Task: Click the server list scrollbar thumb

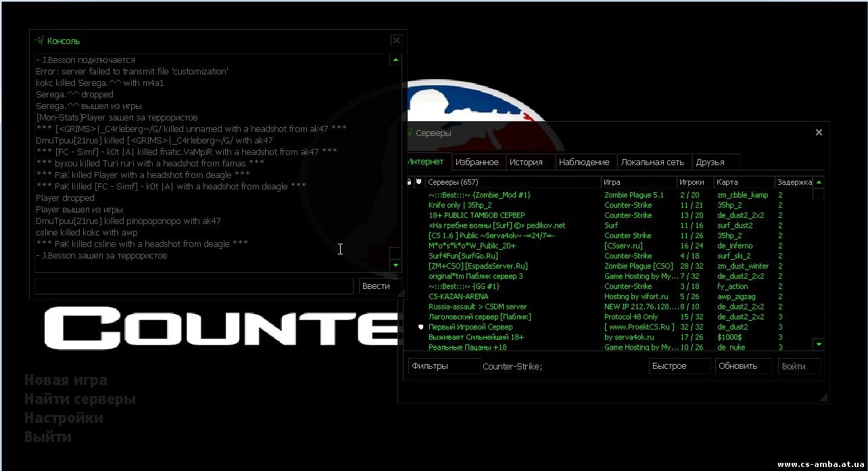Action: (818, 194)
